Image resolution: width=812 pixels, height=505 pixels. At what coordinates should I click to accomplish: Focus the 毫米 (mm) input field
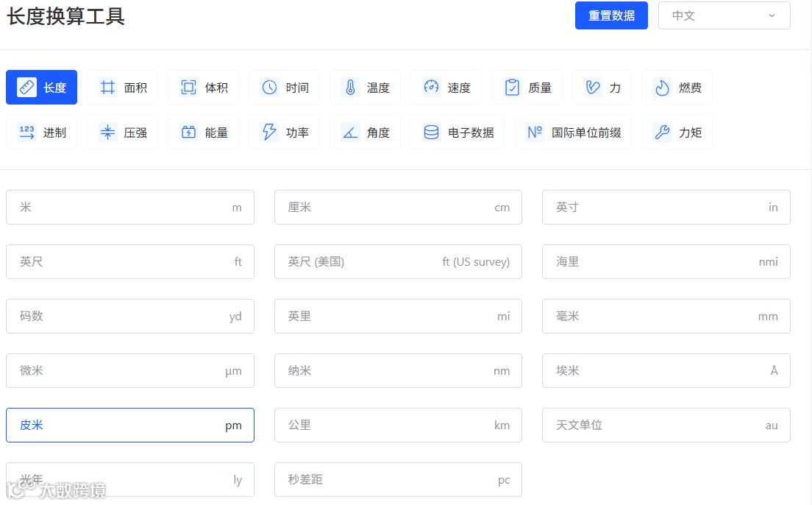pyautogui.click(x=666, y=317)
